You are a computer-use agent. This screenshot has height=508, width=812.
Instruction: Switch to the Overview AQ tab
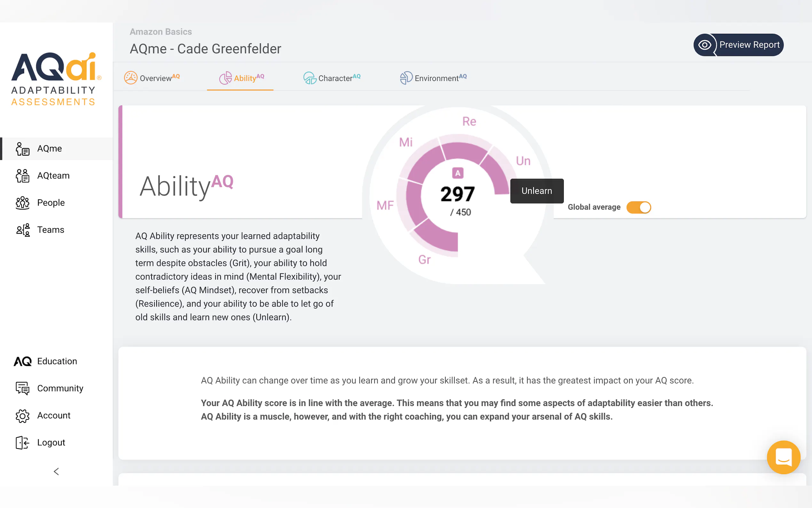[x=152, y=78]
